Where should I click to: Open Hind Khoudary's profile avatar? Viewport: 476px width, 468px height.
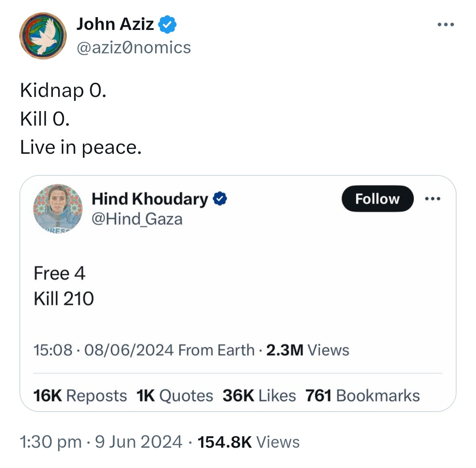[x=58, y=208]
